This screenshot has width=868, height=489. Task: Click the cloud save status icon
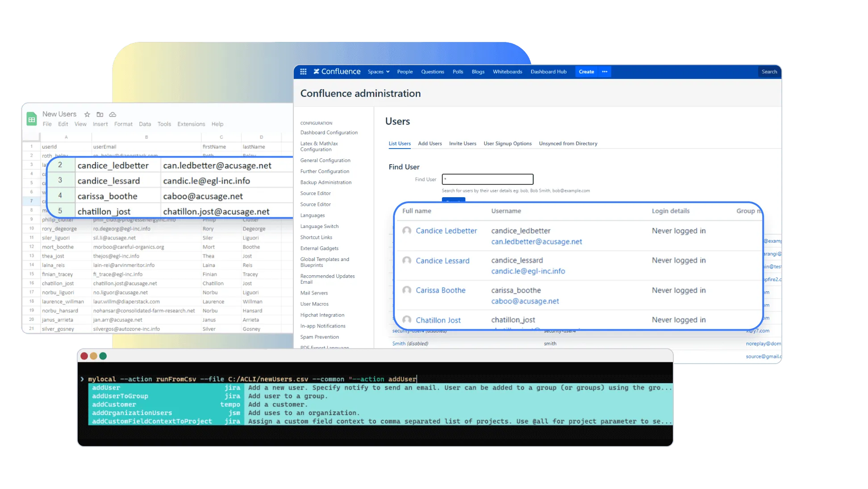click(113, 115)
